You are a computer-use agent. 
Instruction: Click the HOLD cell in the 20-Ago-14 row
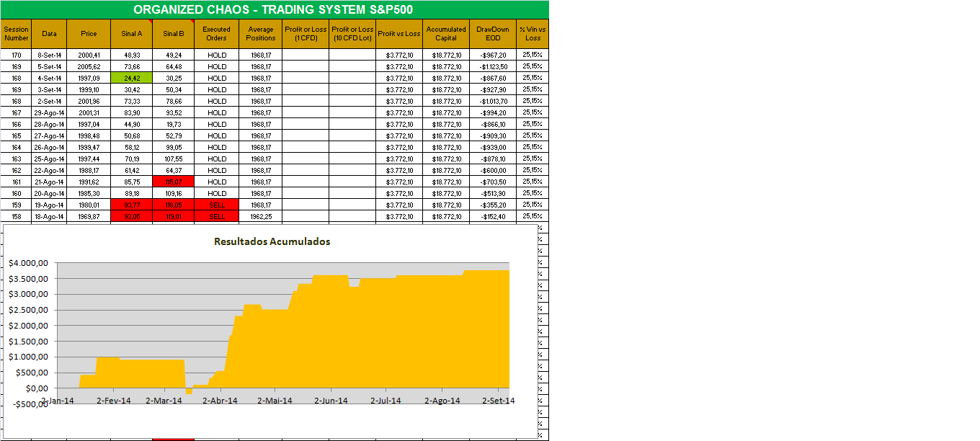[x=217, y=193]
